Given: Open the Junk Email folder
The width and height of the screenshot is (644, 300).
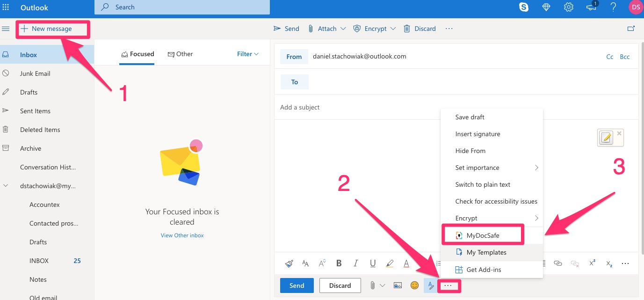Looking at the screenshot, I should pyautogui.click(x=47, y=73).
